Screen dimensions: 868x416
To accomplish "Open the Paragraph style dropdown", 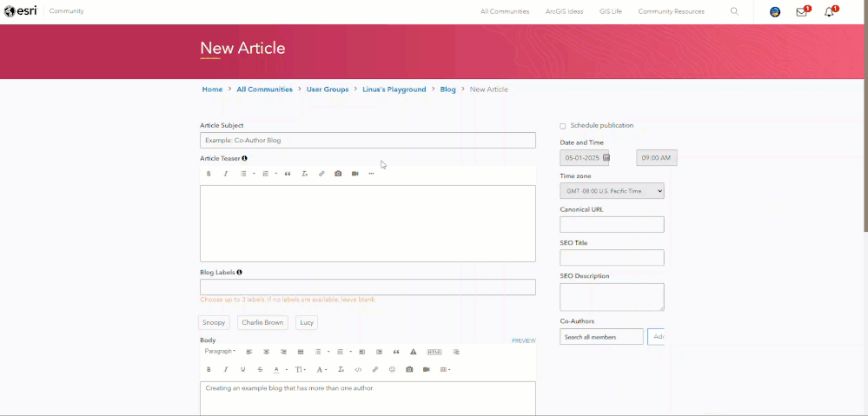I will [220, 351].
